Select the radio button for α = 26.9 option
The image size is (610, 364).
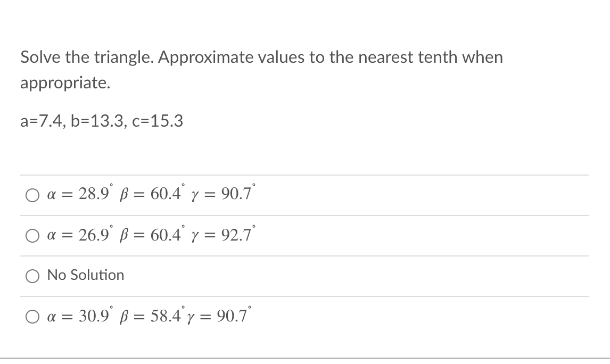pyautogui.click(x=32, y=235)
